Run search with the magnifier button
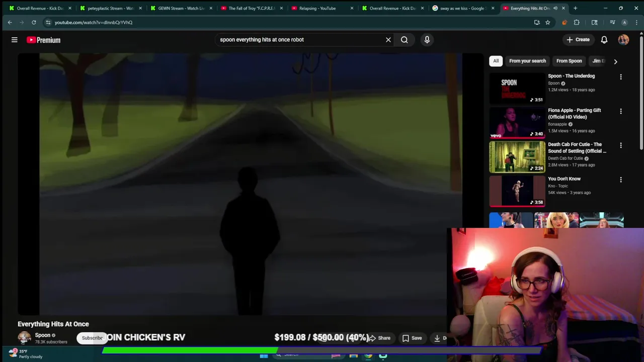The height and width of the screenshot is (362, 644). pos(405,40)
